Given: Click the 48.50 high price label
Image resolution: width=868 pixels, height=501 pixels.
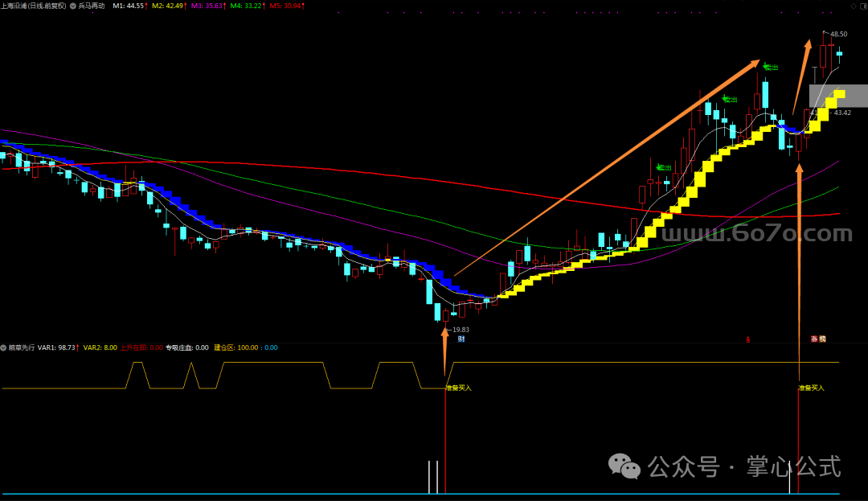Looking at the screenshot, I should 838,35.
